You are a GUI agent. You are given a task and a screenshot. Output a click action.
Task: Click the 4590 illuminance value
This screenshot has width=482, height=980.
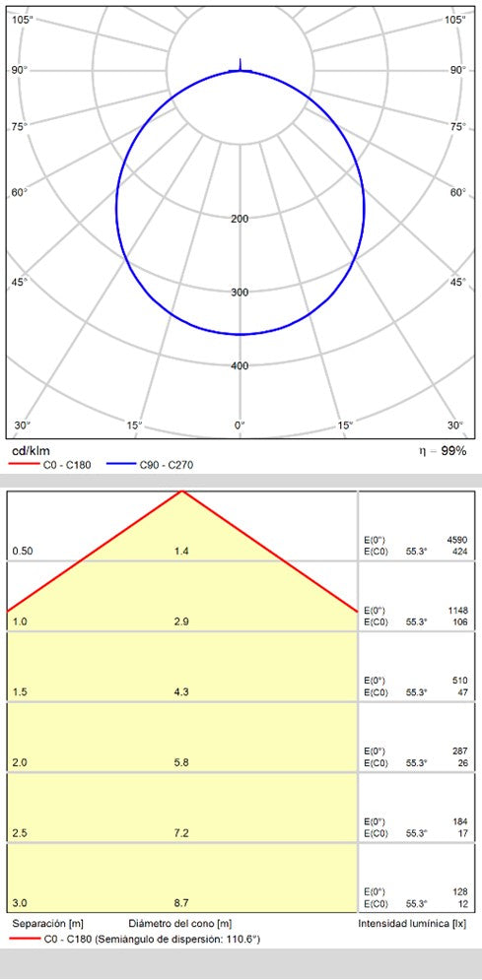click(x=457, y=540)
